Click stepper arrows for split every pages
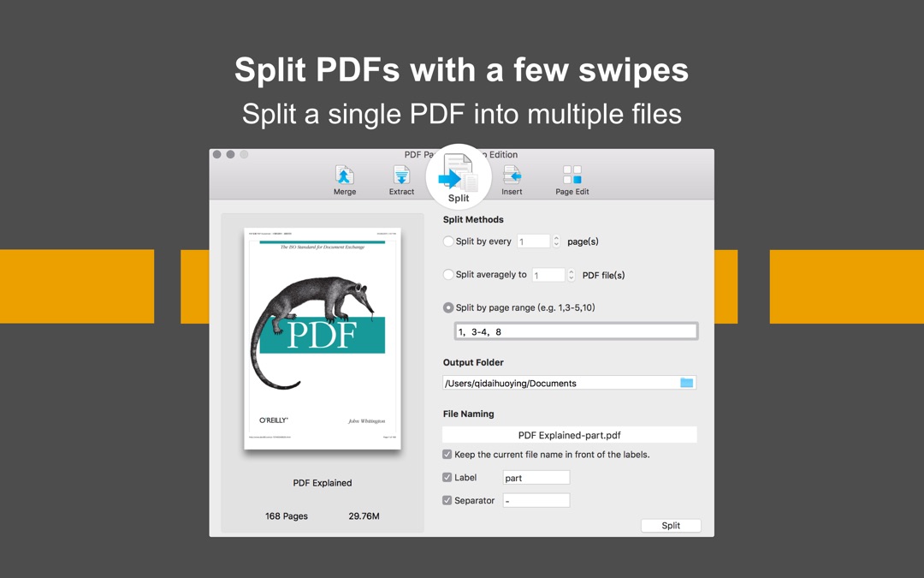This screenshot has width=924, height=578. coord(556,241)
